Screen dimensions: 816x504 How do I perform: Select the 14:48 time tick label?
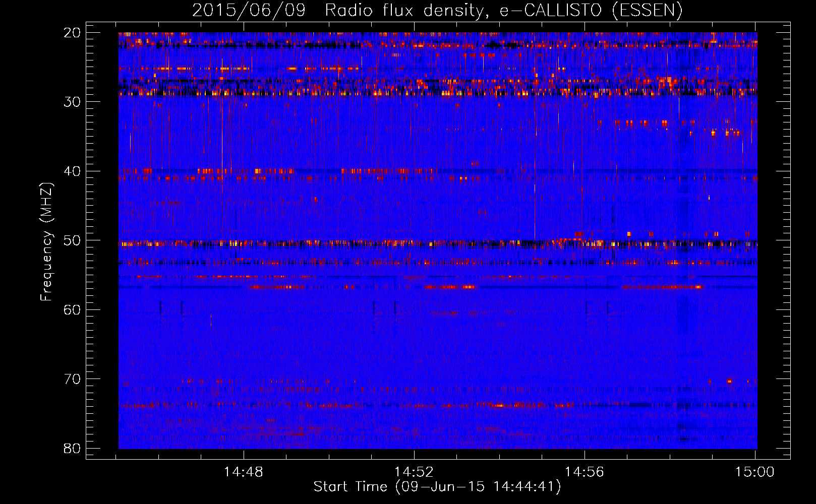pos(244,472)
